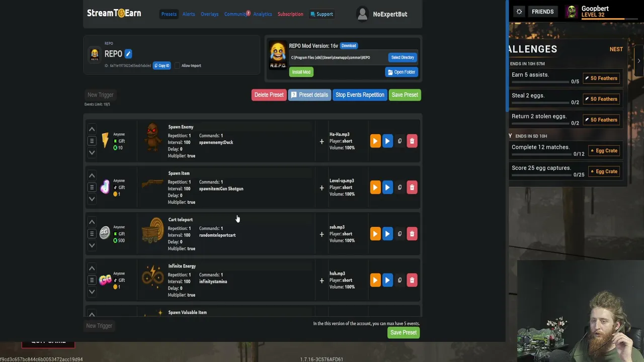Click the orange play button for Spawn Enemy
This screenshot has width=644, height=362.
point(375,141)
